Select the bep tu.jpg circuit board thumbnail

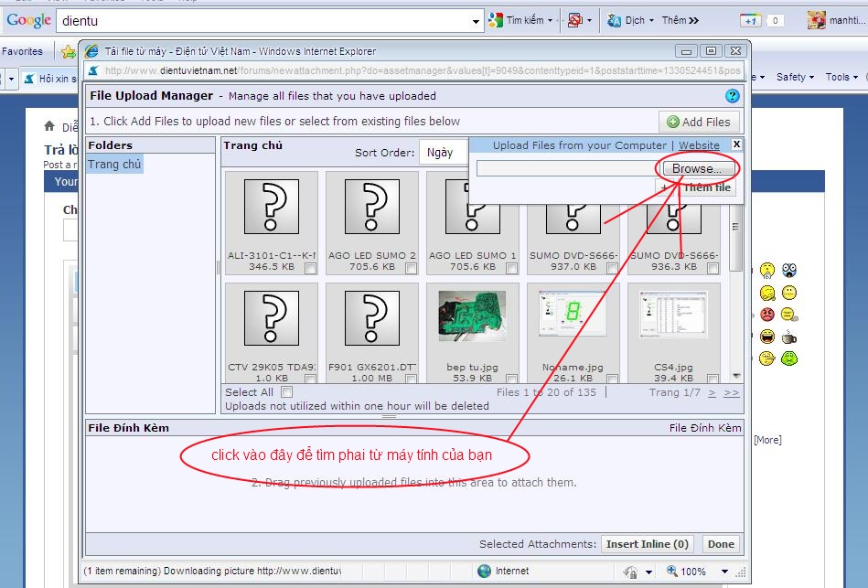[472, 316]
